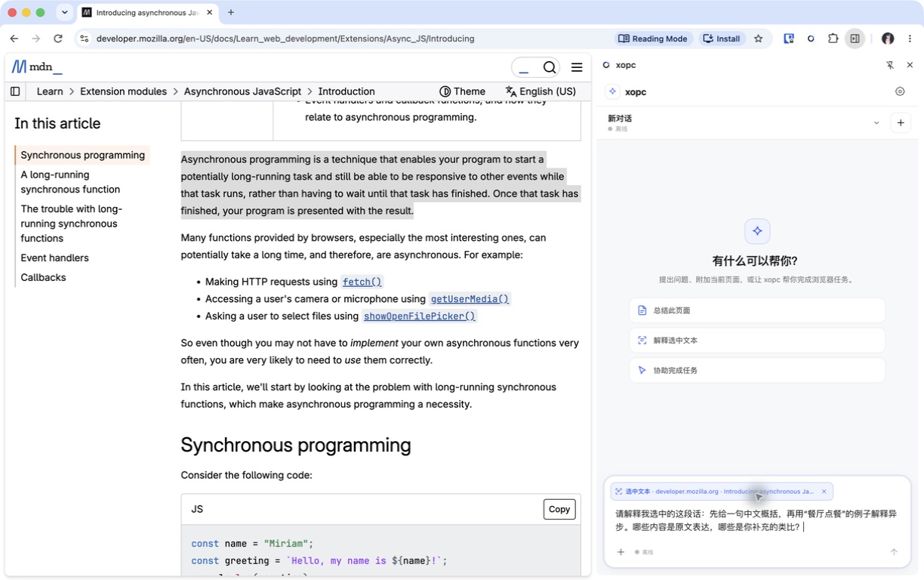This screenshot has width=924, height=580.
Task: Copy the JS code sample
Action: (x=559, y=509)
